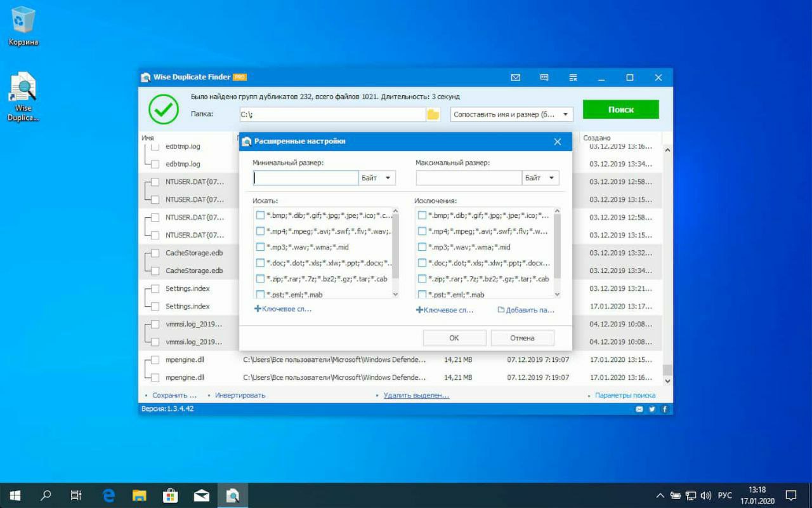
Task: Focus the Минимальный размер input field
Action: point(306,178)
